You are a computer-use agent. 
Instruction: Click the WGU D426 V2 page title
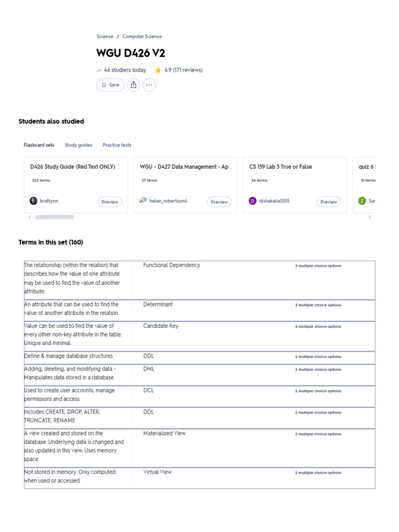click(x=130, y=53)
